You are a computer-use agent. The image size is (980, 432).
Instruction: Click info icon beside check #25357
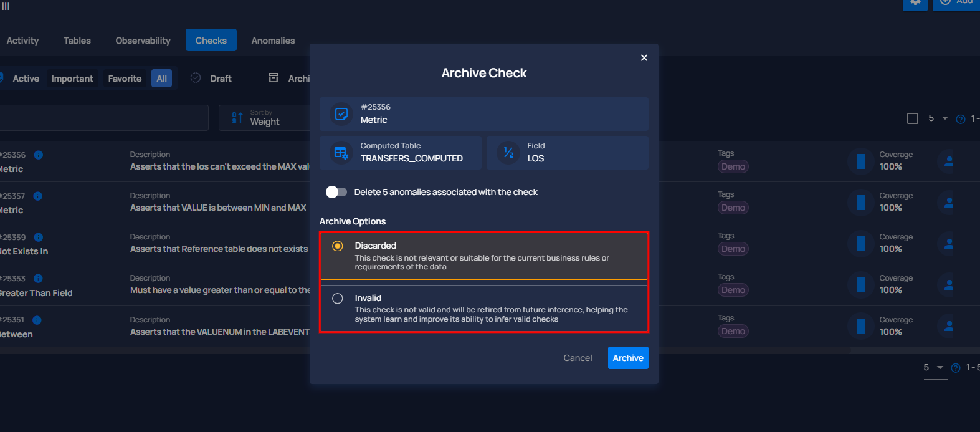point(38,196)
